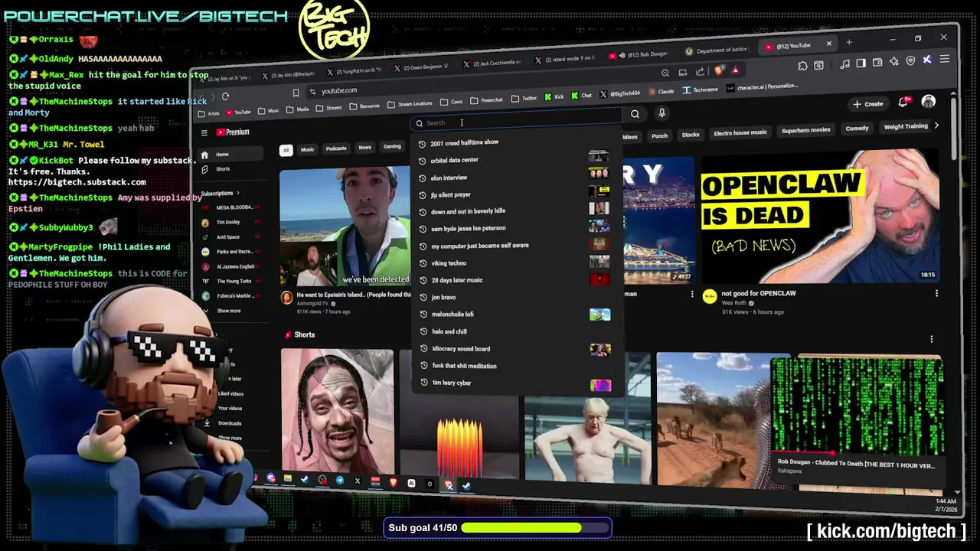Expand the Subscriptions section chevron
Screen dimensions: 980x551
coord(238,193)
